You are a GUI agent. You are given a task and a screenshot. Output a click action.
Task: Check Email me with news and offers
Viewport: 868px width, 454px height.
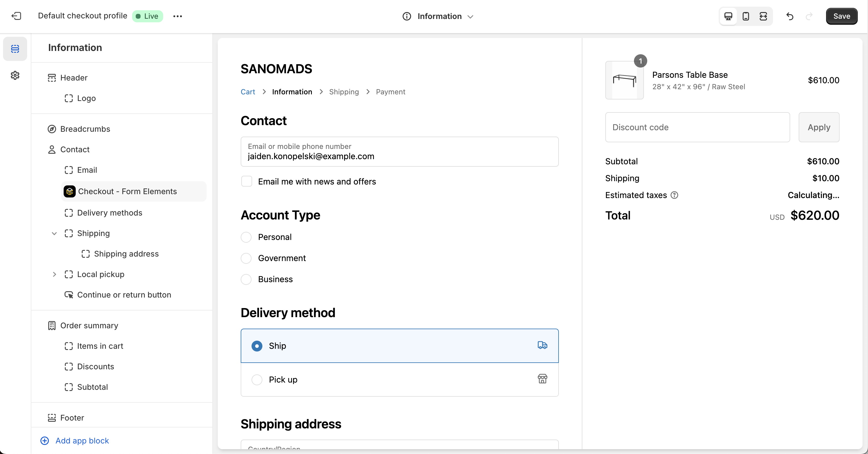click(247, 181)
